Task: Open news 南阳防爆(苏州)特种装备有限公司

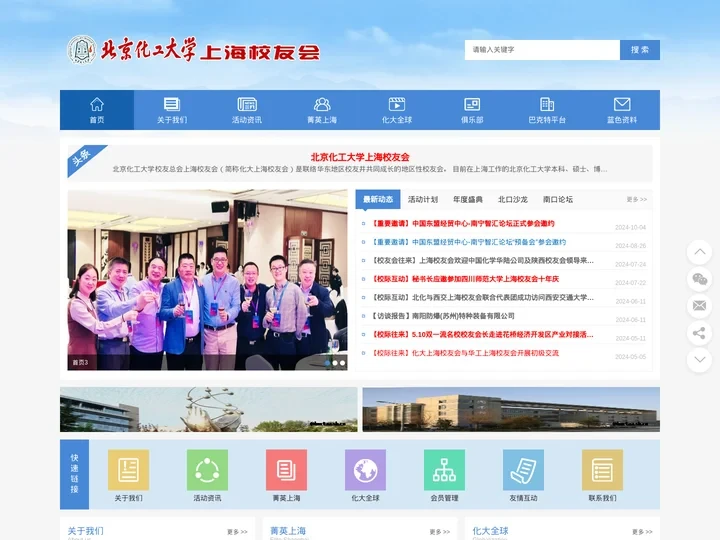Action: 443,316
